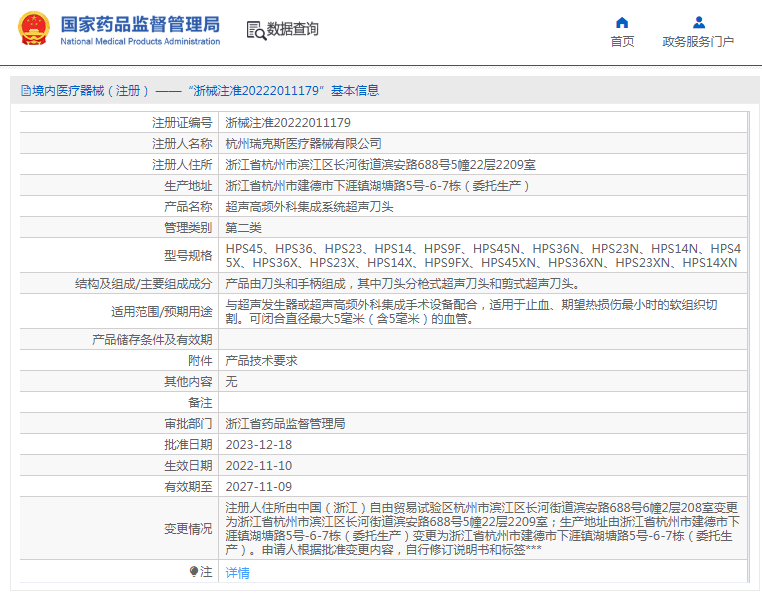762x596 pixels.
Task: Select 产品由刀头和手柄组成 structure text
Action: tap(403, 283)
